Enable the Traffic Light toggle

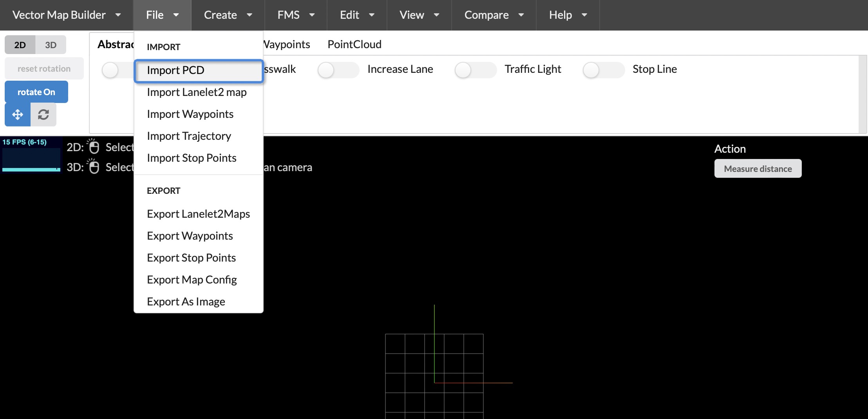coord(475,70)
